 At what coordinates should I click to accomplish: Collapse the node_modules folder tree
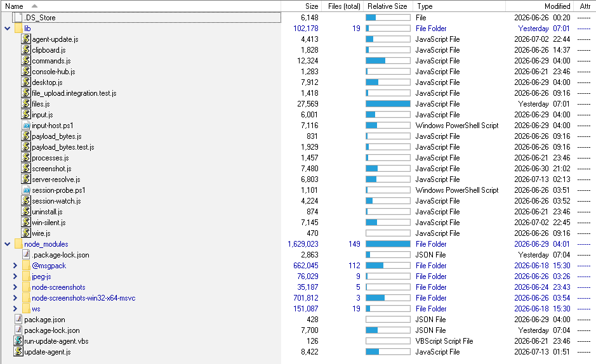7,244
